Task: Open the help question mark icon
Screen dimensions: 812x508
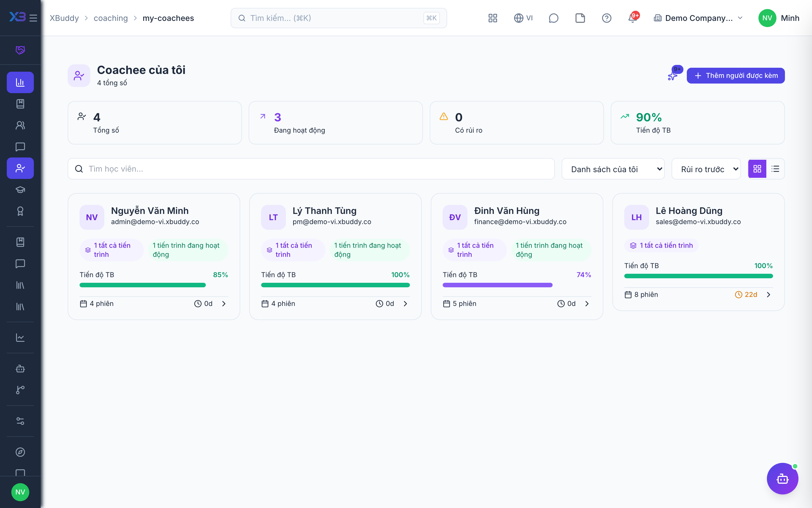Action: pyautogui.click(x=606, y=18)
